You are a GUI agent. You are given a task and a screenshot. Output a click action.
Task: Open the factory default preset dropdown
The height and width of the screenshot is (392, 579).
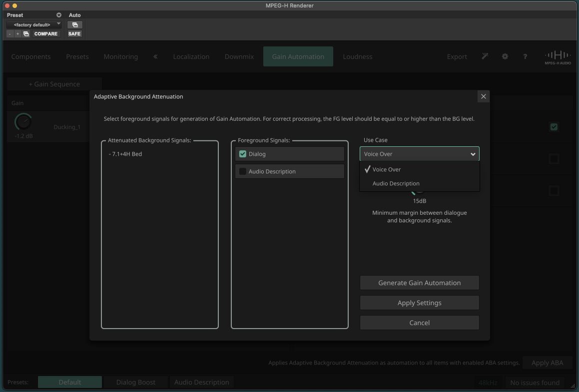[x=33, y=25]
